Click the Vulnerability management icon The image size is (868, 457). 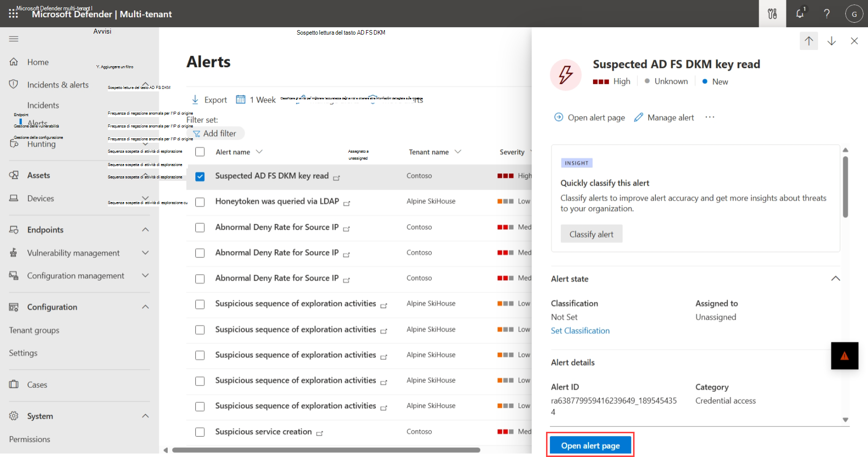14,252
